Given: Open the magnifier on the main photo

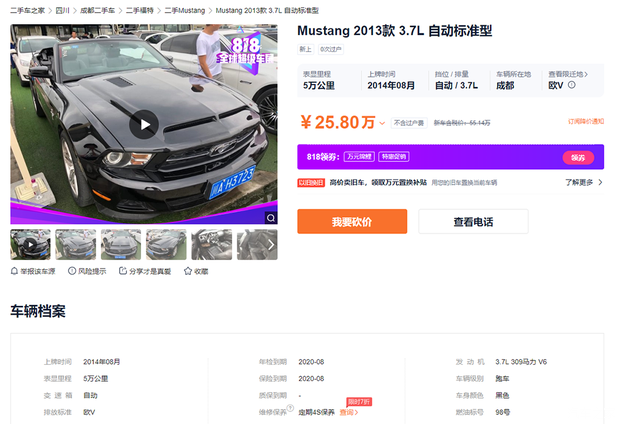Looking at the screenshot, I should point(271,218).
